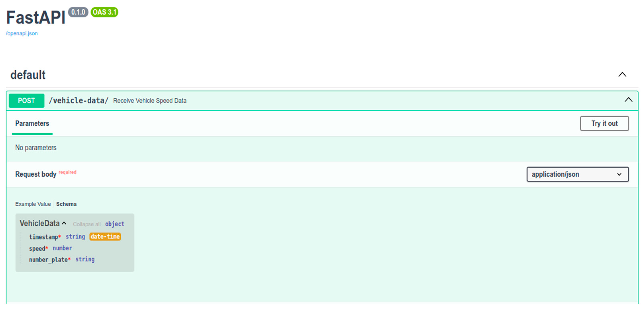This screenshot has height=311, width=644.
Task: Select the Schema tab
Action: point(66,204)
